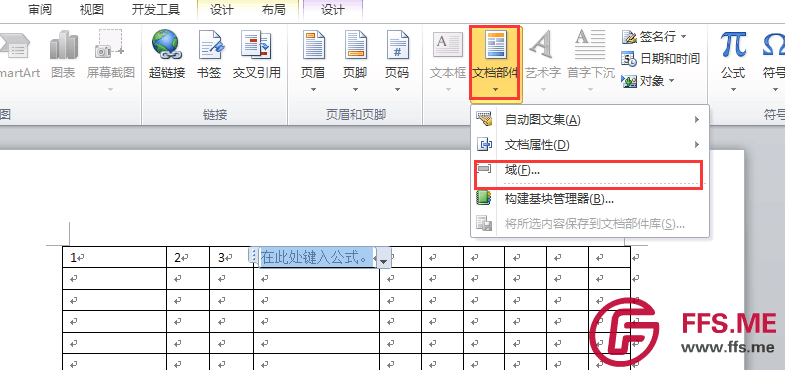Click the 构建基块管理器 book icon
This screenshot has height=370, width=785.
pyautogui.click(x=484, y=199)
